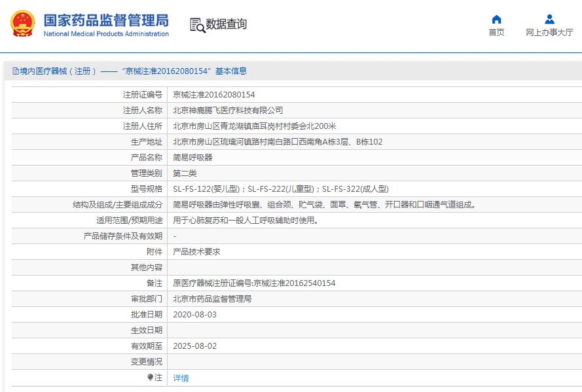Click registration number value 京械注准20162080154

[214, 95]
